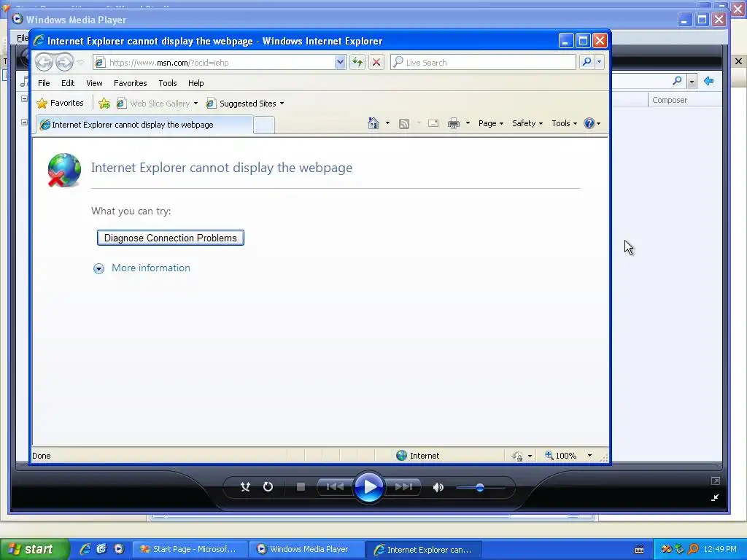Click the blue back arrow in Media Player
The height and width of the screenshot is (560, 747).
[709, 82]
